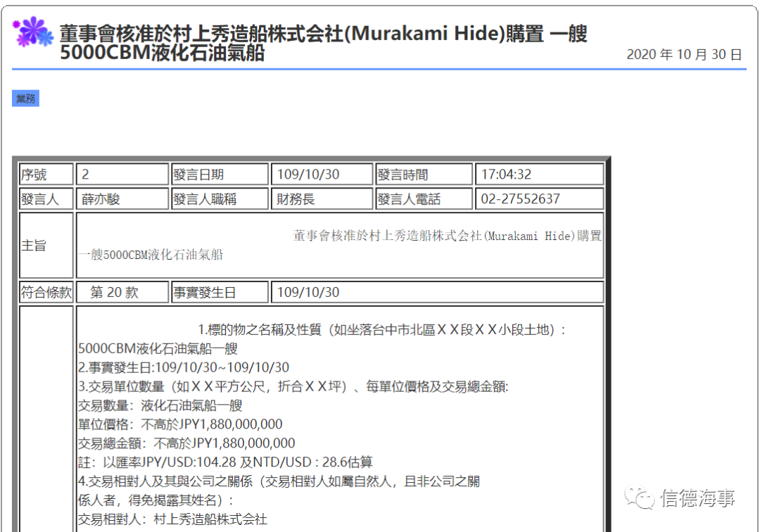Click the 主旨 label cell
760x532 pixels.
coord(46,245)
